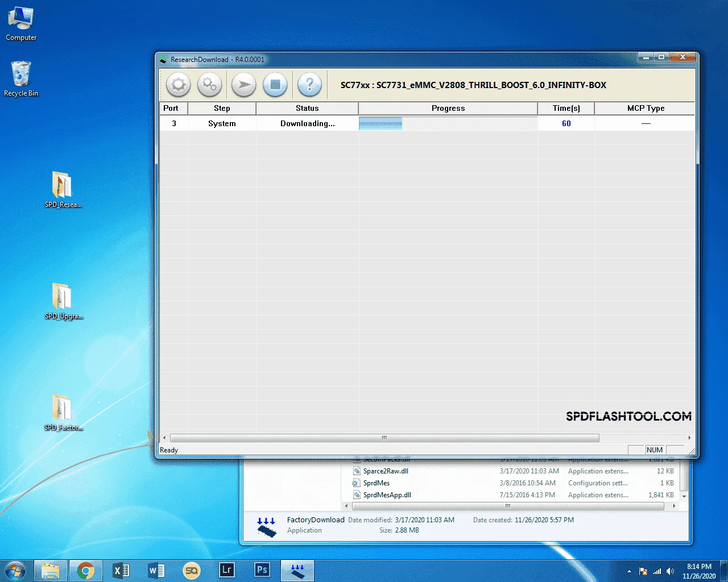Click network signal tray icon
The width and height of the screenshot is (728, 582).
[x=657, y=571]
